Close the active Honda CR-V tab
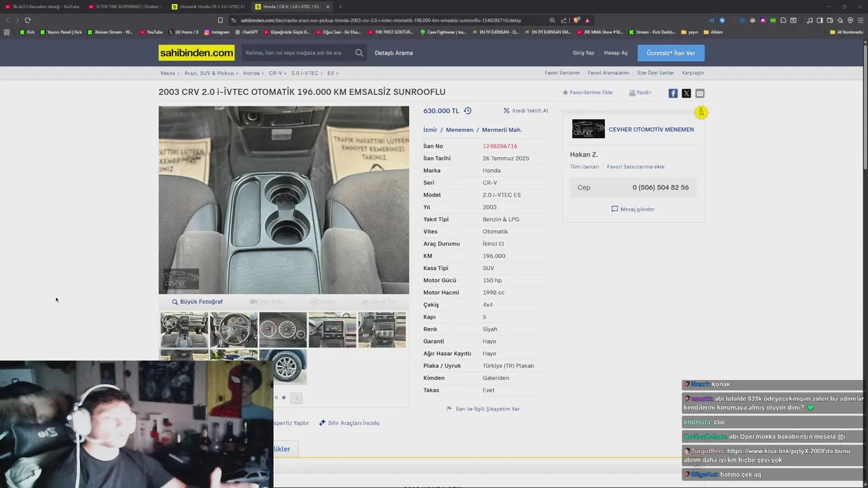Screen dimensions: 868x488 328,7
